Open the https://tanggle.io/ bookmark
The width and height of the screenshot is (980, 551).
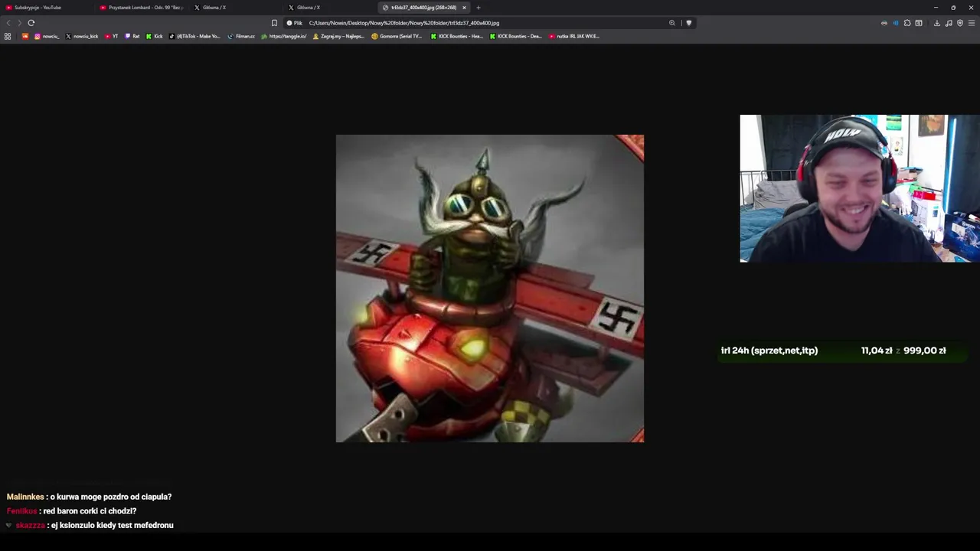coord(284,36)
